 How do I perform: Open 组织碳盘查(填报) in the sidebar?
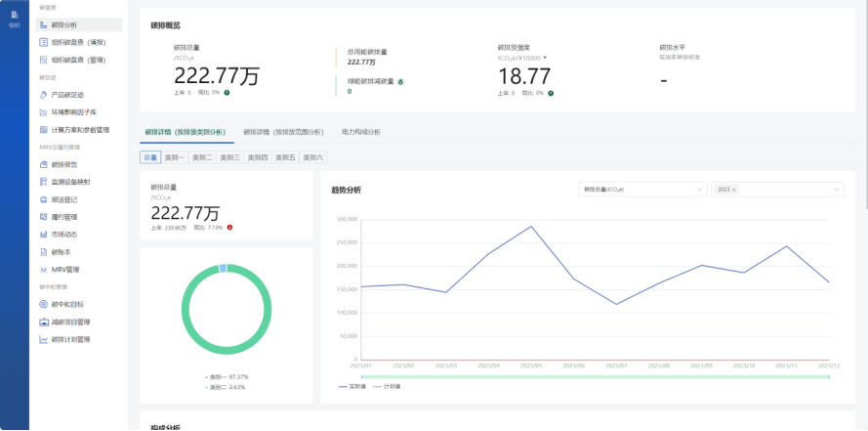coord(79,42)
